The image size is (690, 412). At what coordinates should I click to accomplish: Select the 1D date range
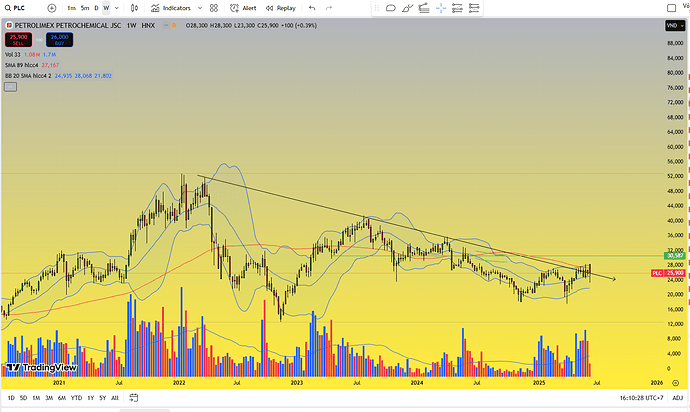(x=11, y=398)
